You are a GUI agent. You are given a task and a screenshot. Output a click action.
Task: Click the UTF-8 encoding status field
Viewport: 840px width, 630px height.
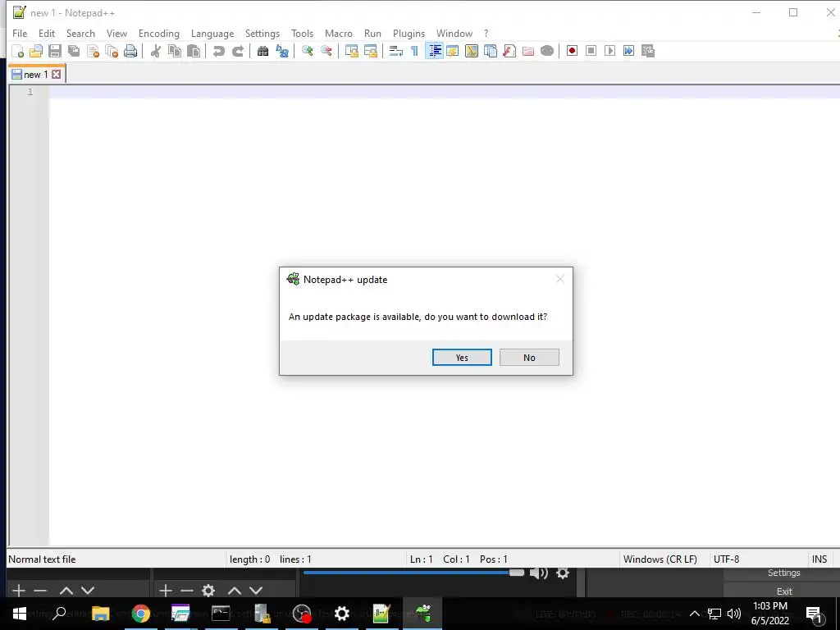tap(727, 559)
